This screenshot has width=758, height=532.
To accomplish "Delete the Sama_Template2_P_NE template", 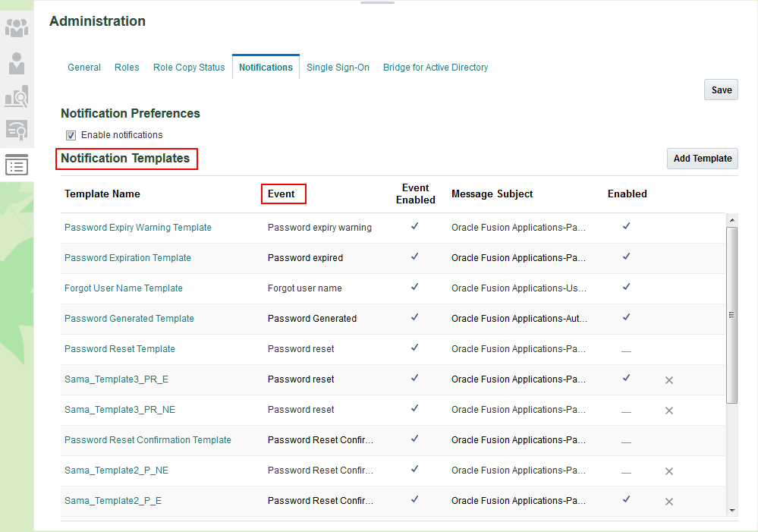I will [x=669, y=471].
